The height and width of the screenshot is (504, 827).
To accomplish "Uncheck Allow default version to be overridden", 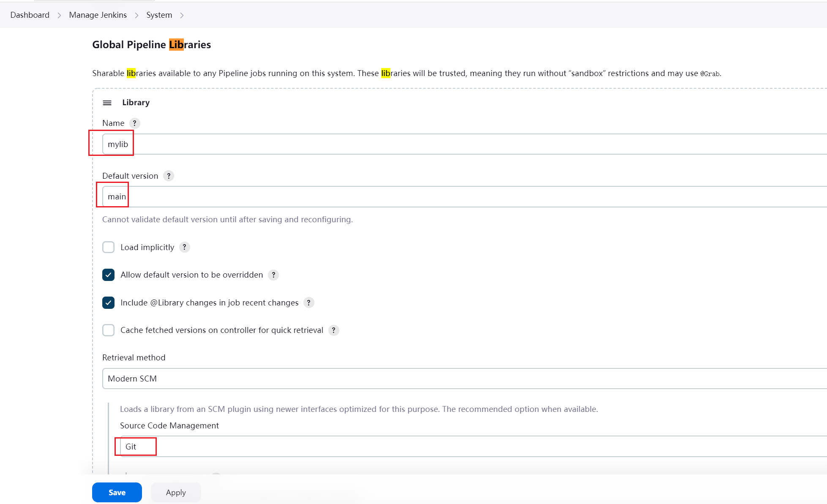I will [108, 275].
